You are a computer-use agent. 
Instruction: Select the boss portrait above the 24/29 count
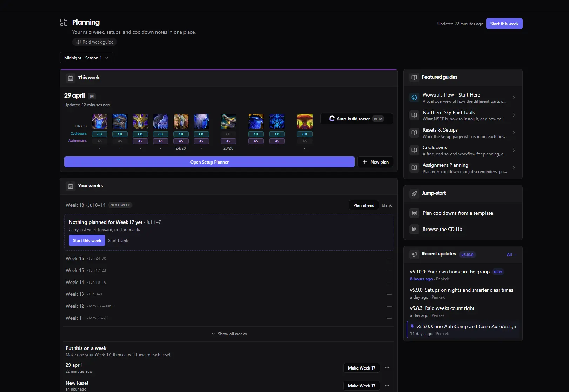coord(181,121)
